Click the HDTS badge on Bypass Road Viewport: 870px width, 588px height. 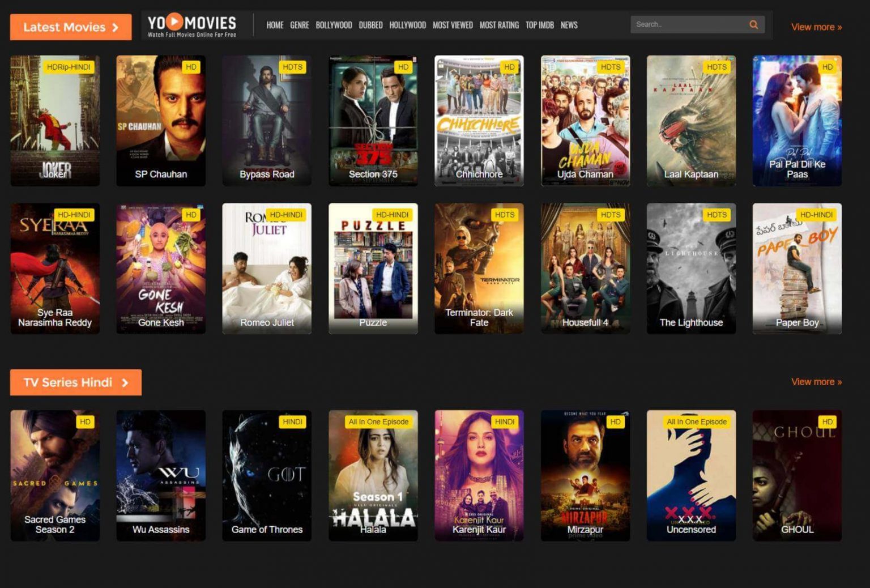click(x=292, y=67)
